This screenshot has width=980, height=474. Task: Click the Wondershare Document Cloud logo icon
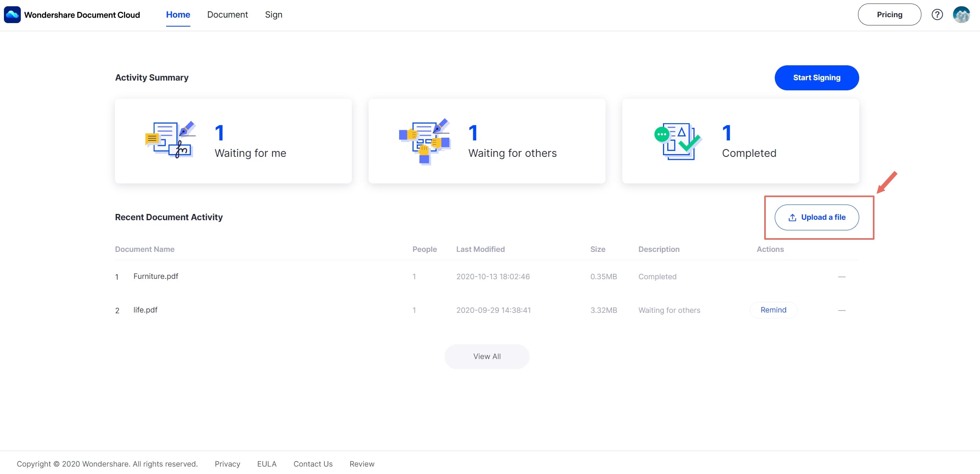[12, 15]
